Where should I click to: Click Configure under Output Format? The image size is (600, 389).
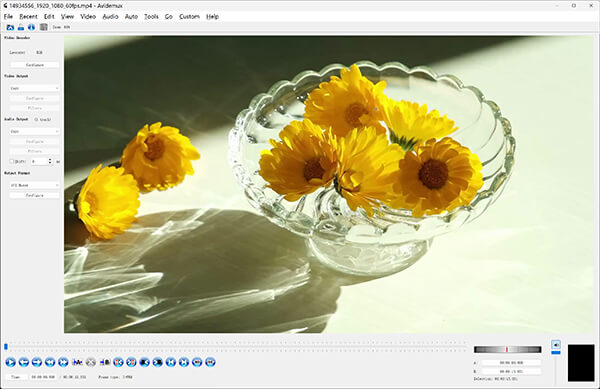click(34, 195)
